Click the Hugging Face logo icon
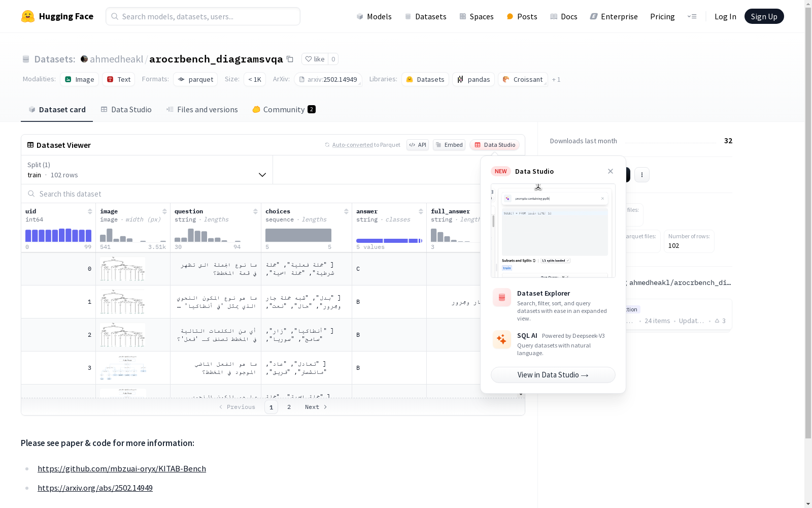Screen dimensions: 812x508 tap(28, 16)
